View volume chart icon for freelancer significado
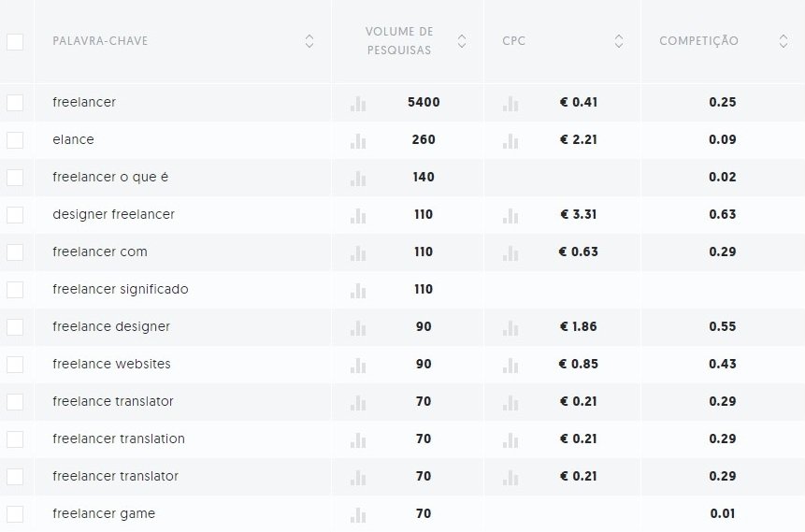The image size is (805, 532). 358,290
